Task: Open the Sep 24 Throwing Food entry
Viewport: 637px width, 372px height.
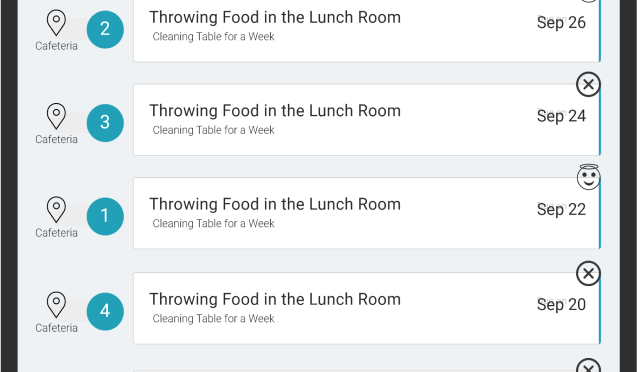Action: tap(367, 120)
